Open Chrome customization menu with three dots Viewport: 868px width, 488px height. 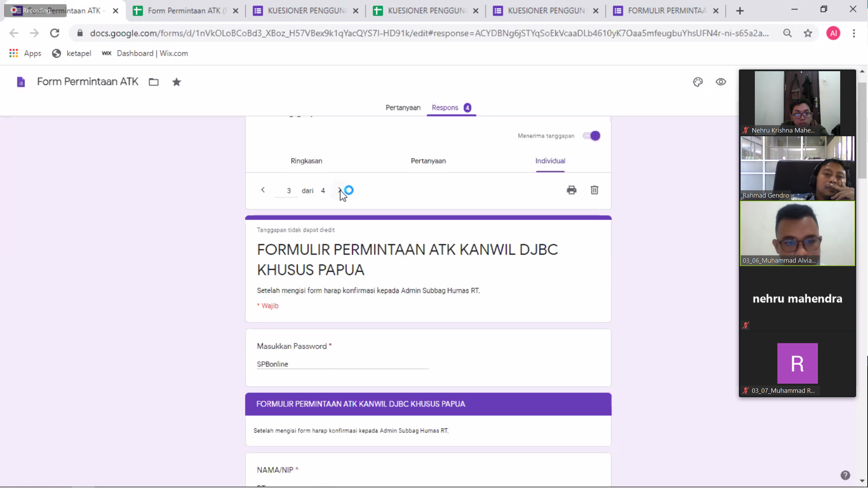coord(854,33)
